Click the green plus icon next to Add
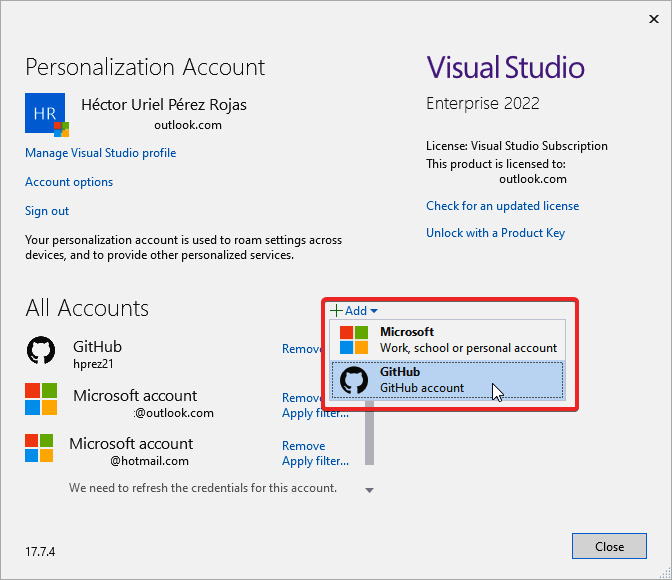The width and height of the screenshot is (672, 580). pos(336,310)
